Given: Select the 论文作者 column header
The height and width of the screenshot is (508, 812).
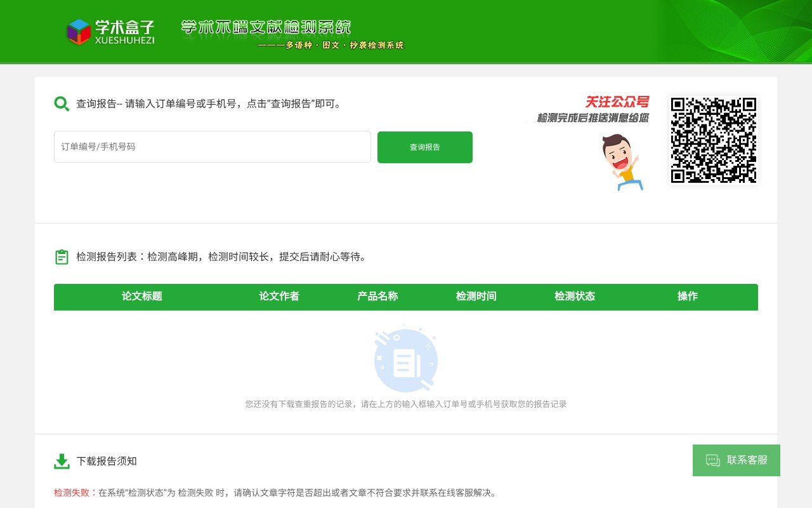Looking at the screenshot, I should click(x=279, y=297).
